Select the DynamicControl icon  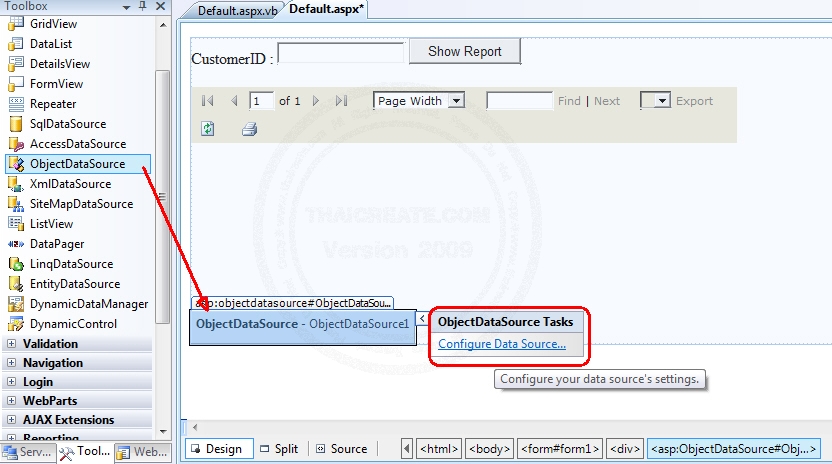click(16, 324)
